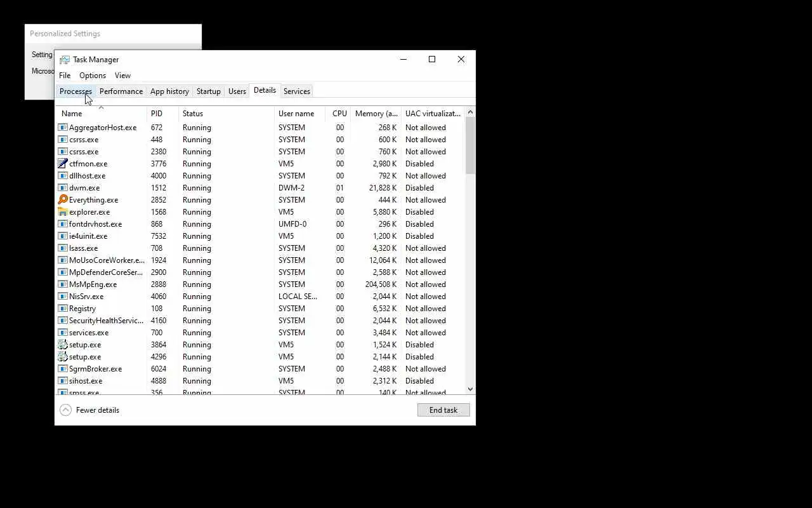Click the Task Manager title bar icon
This screenshot has height=508, width=812.
[x=65, y=60]
